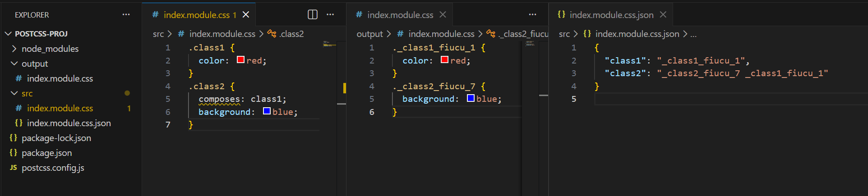Switch to the output index.module.css tab
Viewport: 868px width, 196px height.
click(400, 15)
